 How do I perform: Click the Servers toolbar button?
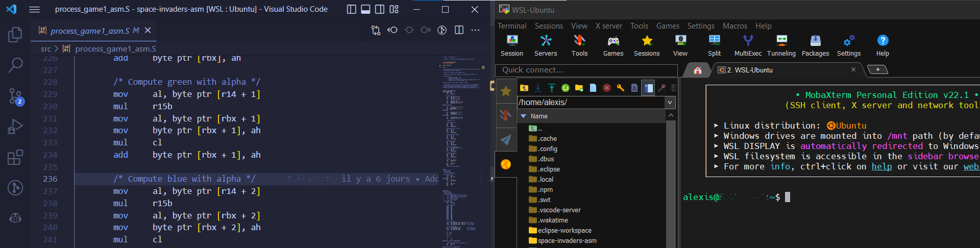point(546,45)
